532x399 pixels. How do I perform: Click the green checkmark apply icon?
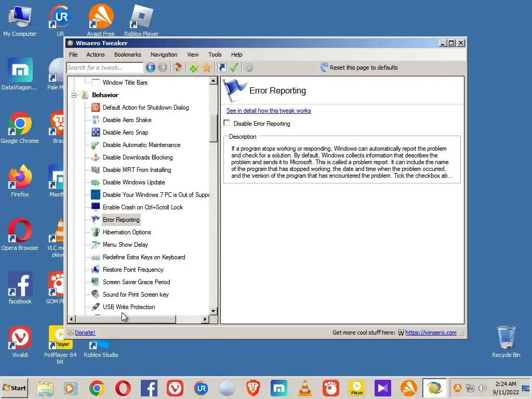click(x=234, y=67)
